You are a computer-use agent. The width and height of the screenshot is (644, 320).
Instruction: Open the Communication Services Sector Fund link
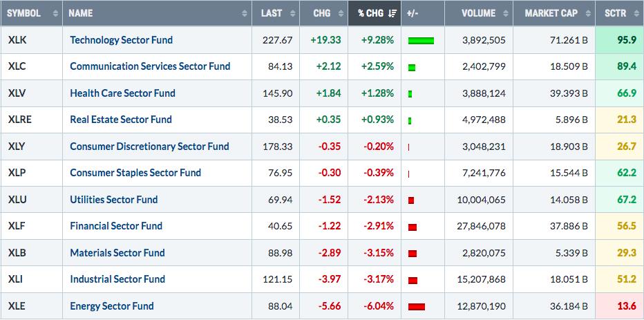point(150,66)
